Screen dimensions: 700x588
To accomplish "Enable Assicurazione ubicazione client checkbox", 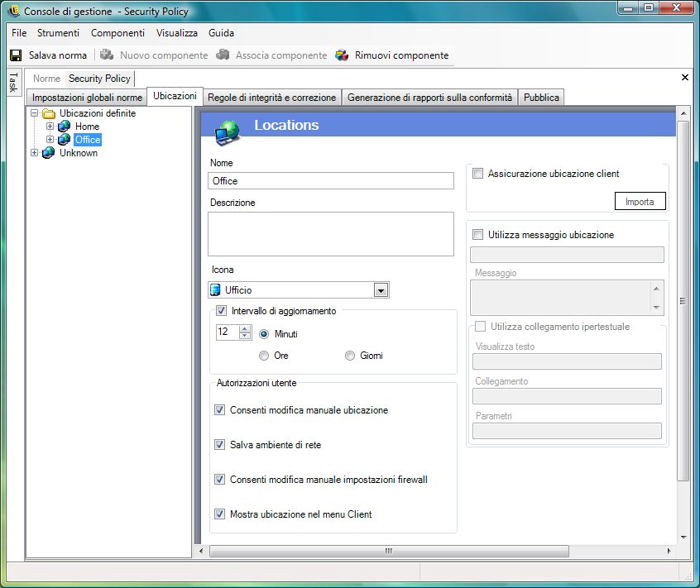I will 477,174.
